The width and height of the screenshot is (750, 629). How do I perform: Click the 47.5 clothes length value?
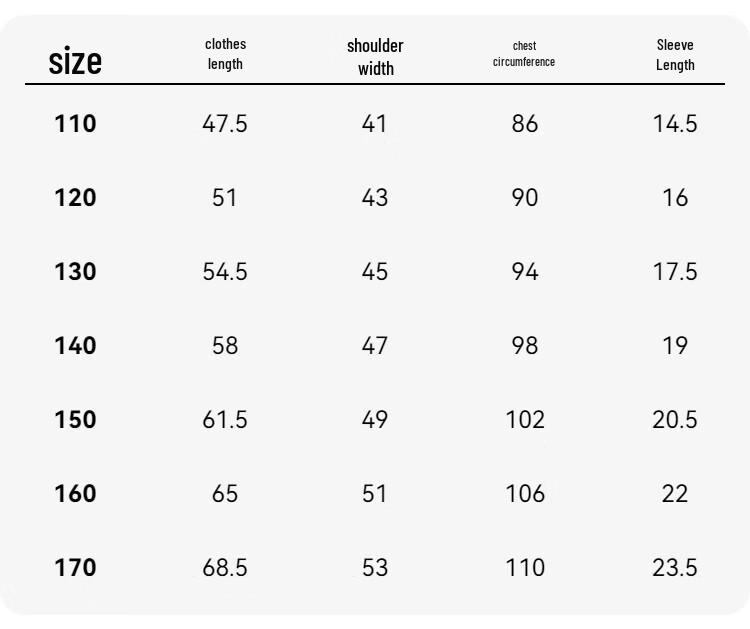tap(225, 123)
